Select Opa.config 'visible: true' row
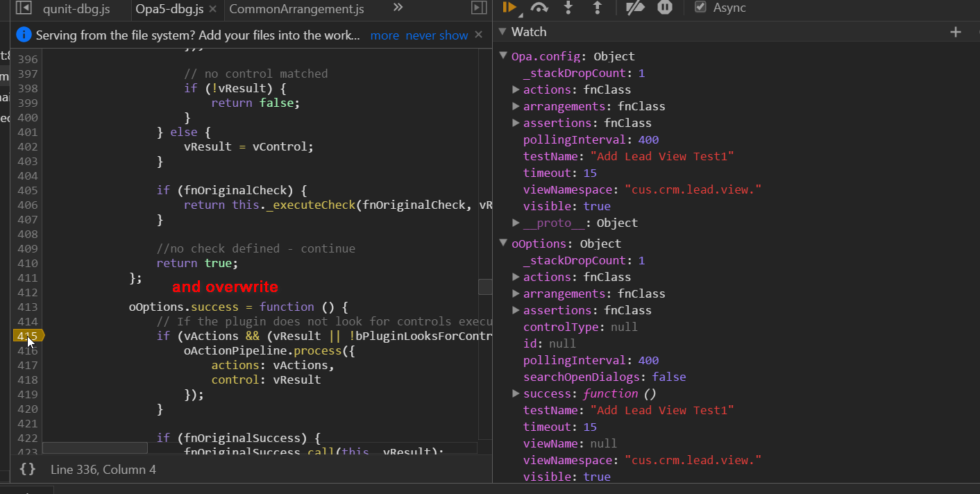The height and width of the screenshot is (494, 980). point(567,206)
